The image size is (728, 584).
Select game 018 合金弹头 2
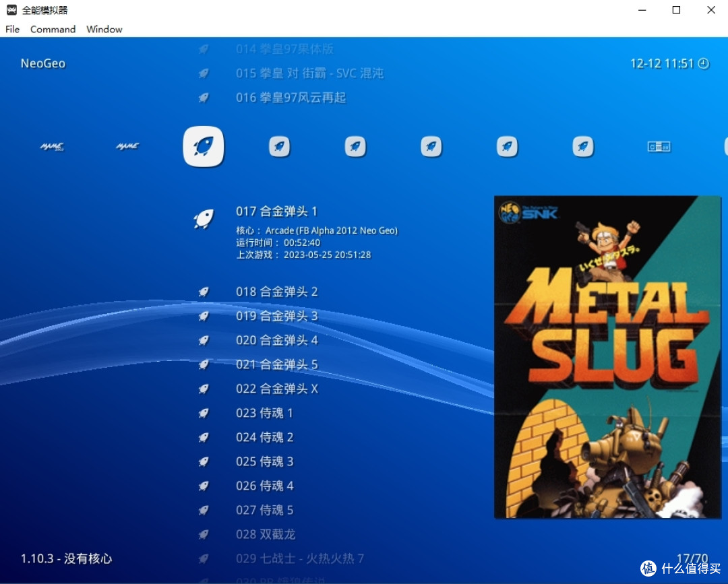pos(277,292)
